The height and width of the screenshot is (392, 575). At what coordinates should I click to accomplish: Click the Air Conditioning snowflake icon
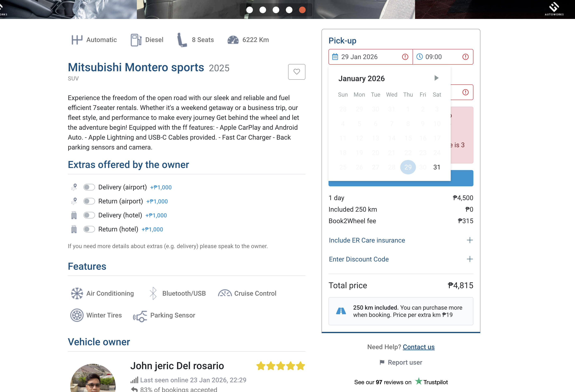[77, 293]
